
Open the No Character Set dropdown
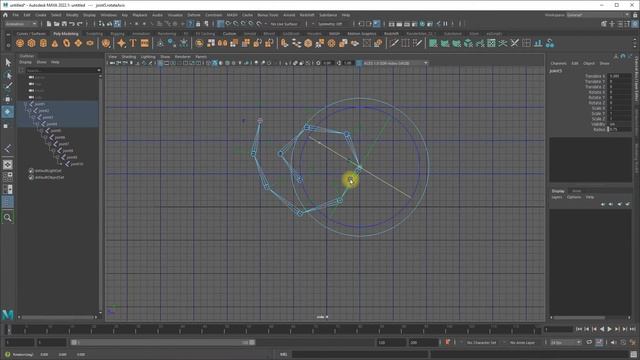point(481,342)
